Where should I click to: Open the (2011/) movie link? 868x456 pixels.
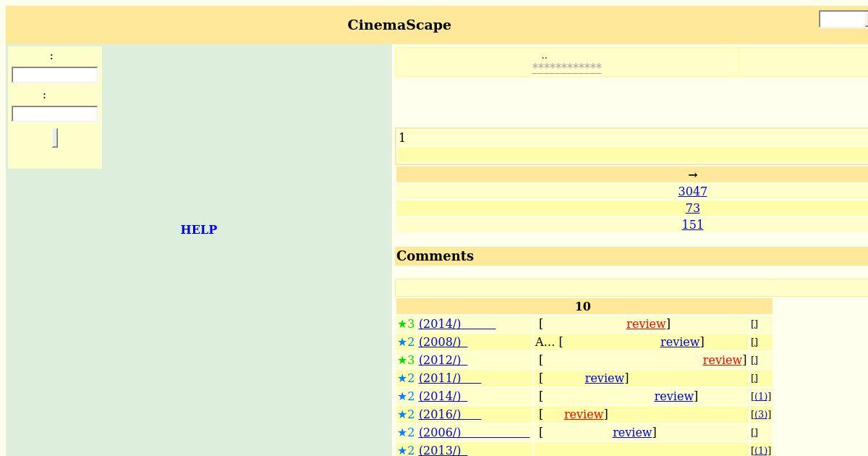tap(450, 378)
